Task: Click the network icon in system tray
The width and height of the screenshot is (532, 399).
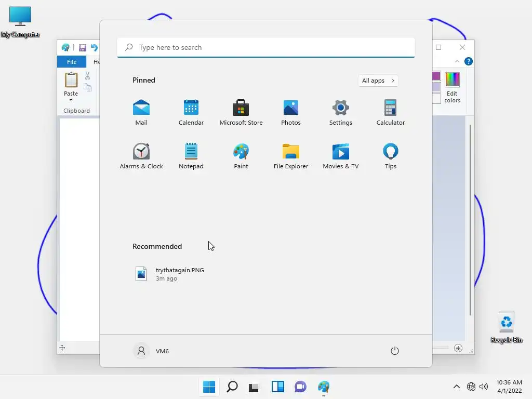Action: point(471,387)
